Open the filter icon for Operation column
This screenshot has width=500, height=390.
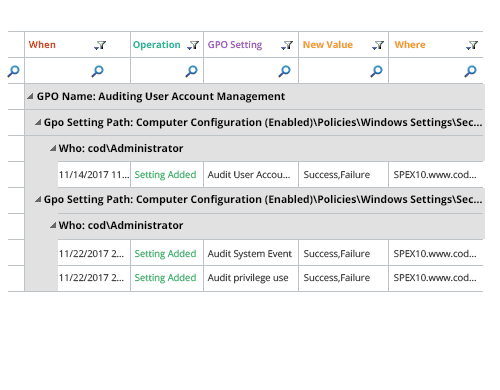pyautogui.click(x=193, y=45)
